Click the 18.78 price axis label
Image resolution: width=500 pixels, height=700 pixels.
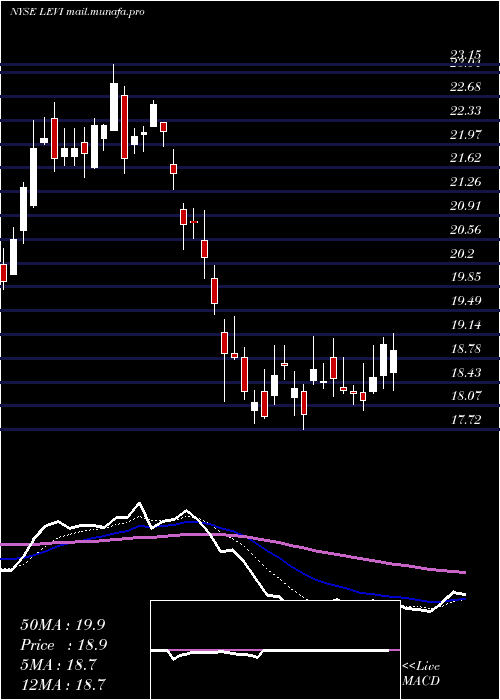(x=466, y=348)
